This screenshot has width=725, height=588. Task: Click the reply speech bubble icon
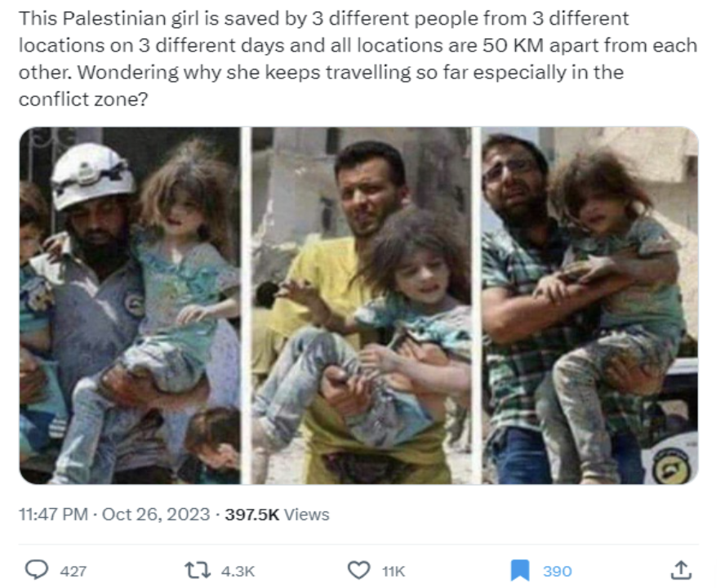click(37, 570)
